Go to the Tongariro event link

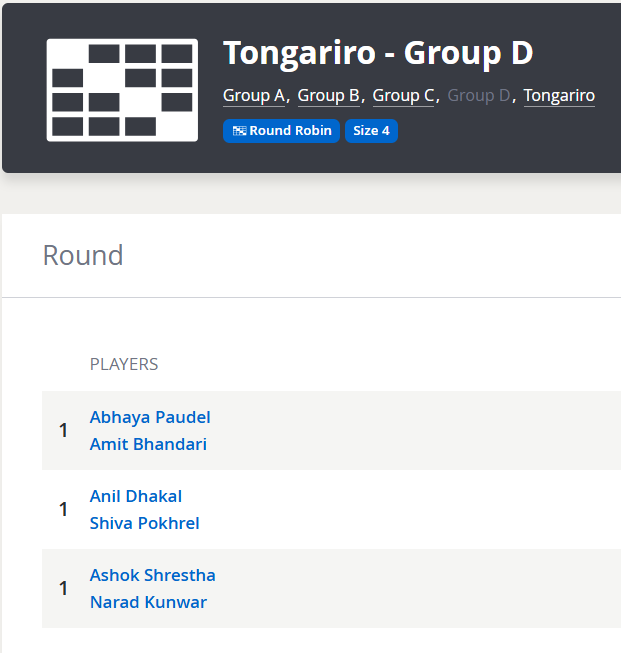point(559,96)
